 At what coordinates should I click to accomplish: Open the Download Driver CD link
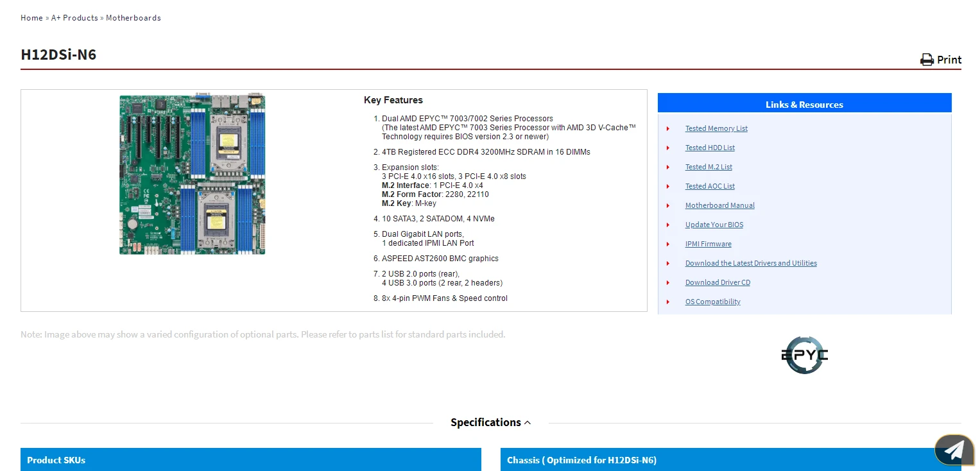[718, 282]
